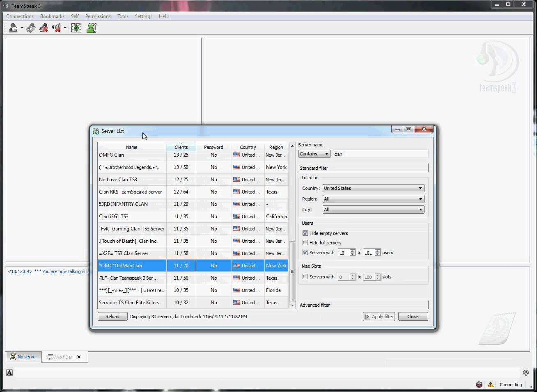
Task: Enable Hide full servers checkbox
Action: pyautogui.click(x=305, y=243)
